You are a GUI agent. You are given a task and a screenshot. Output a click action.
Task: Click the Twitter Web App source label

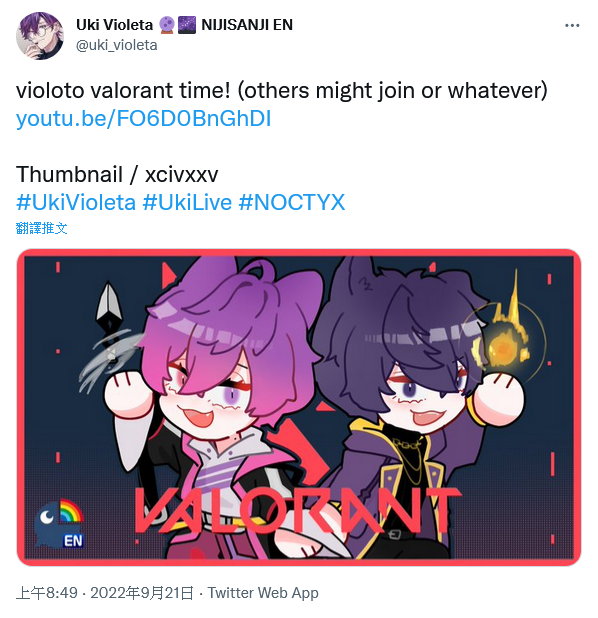coord(263,593)
